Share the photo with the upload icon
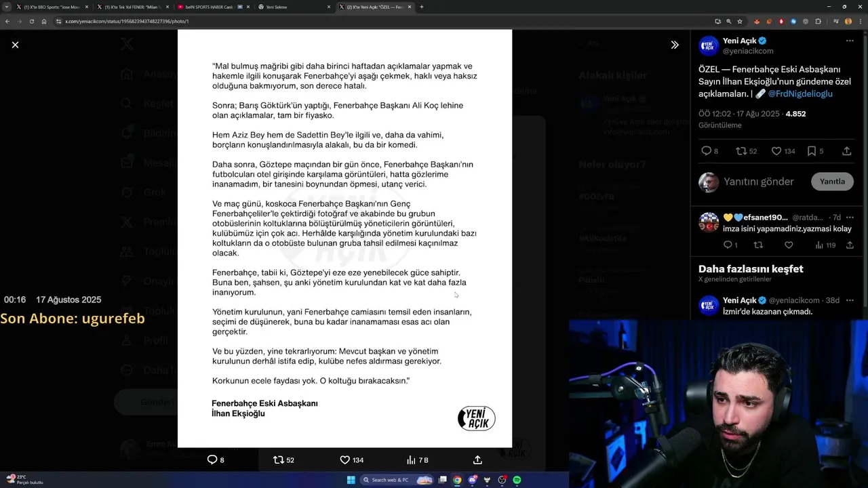Image resolution: width=868 pixels, height=488 pixels. (477, 460)
